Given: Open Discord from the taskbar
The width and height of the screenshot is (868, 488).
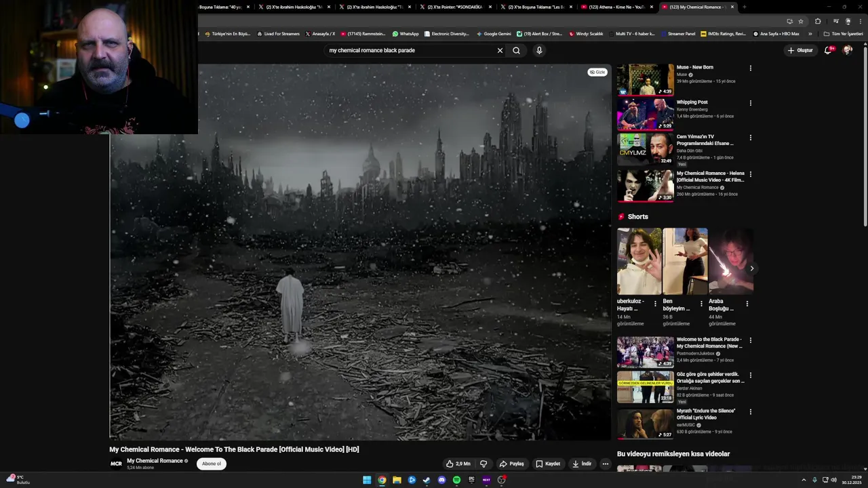Looking at the screenshot, I should coord(441,480).
